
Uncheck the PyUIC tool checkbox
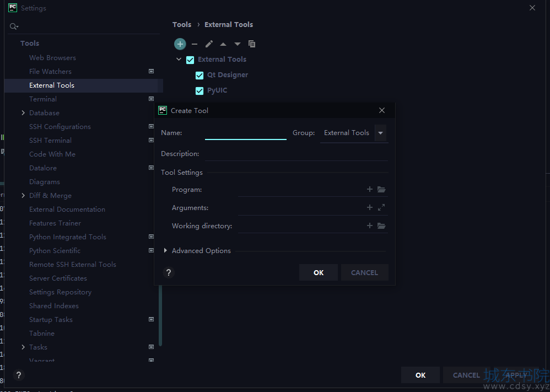[199, 90]
